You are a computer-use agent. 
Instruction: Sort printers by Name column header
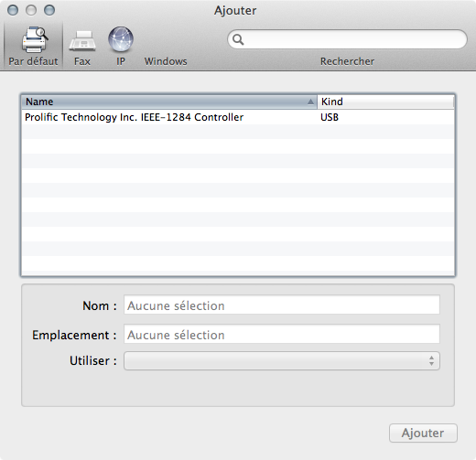[169, 102]
